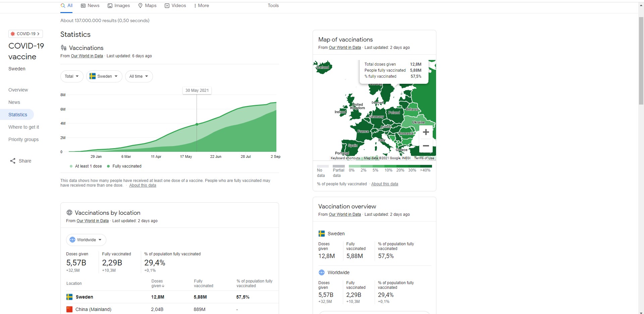Open the Worldwide location dropdown

pos(86,240)
